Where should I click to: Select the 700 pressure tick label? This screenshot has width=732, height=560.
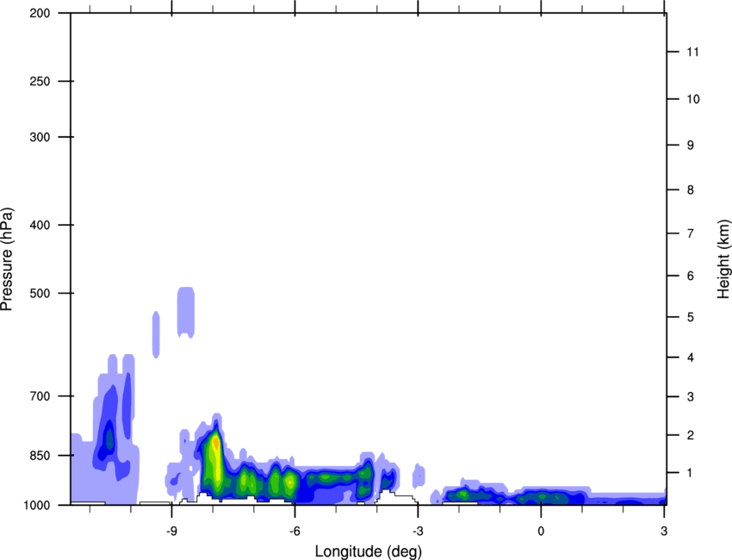point(40,396)
